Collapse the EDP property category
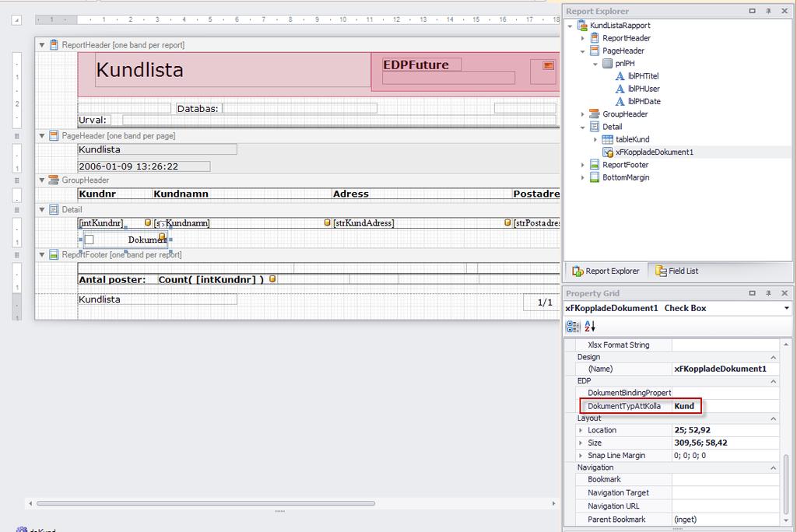The height and width of the screenshot is (532, 797). 773,381
